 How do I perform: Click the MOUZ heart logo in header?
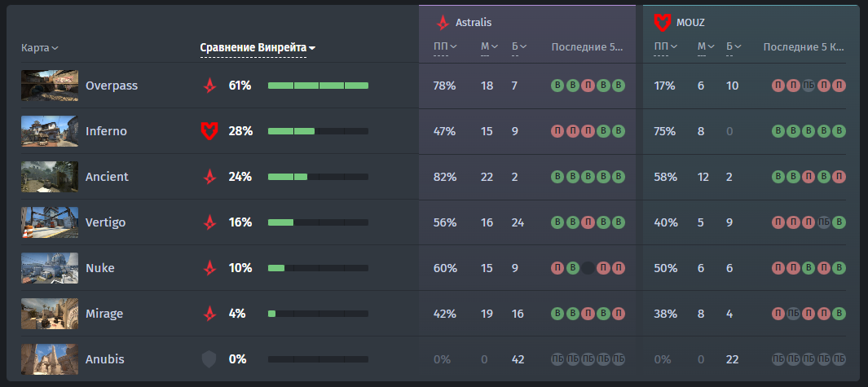tap(662, 23)
